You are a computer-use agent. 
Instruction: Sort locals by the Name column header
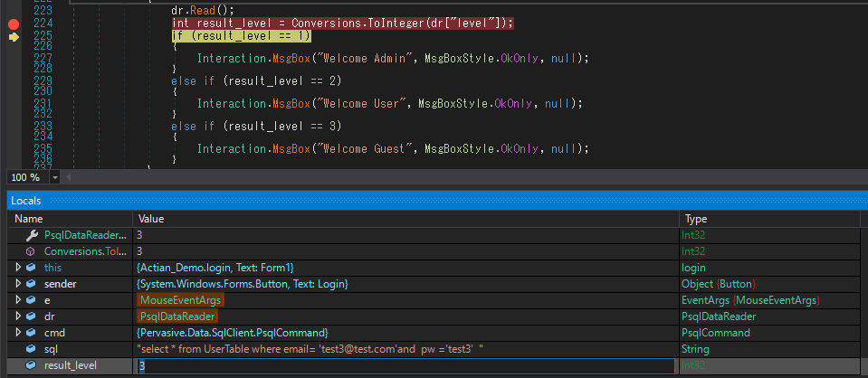click(29, 219)
